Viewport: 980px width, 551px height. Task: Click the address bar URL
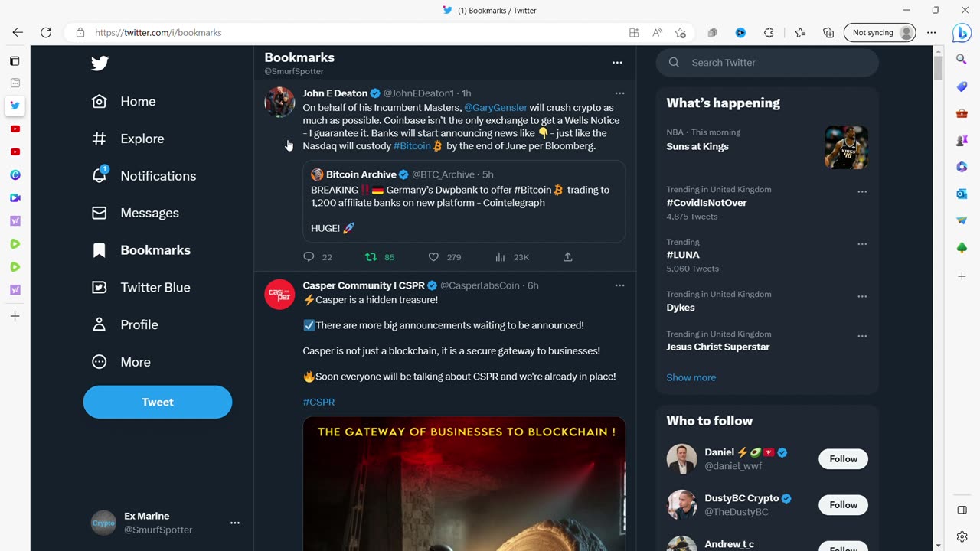coord(158,33)
